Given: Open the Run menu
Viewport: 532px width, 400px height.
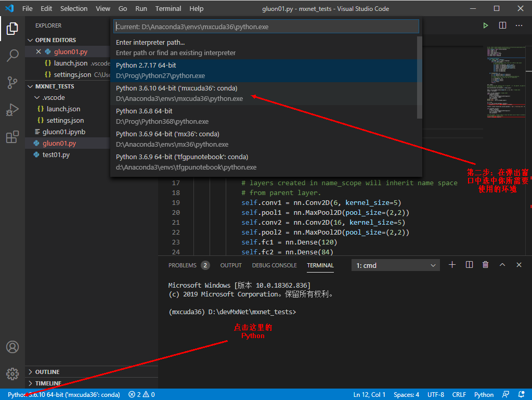Looking at the screenshot, I should (141, 8).
